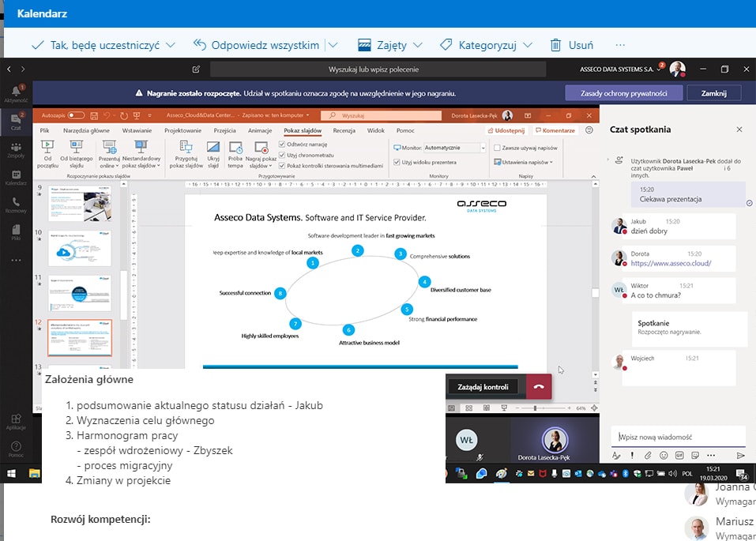
Task: Click Zasady ochrony prywatności button
Action: point(624,93)
